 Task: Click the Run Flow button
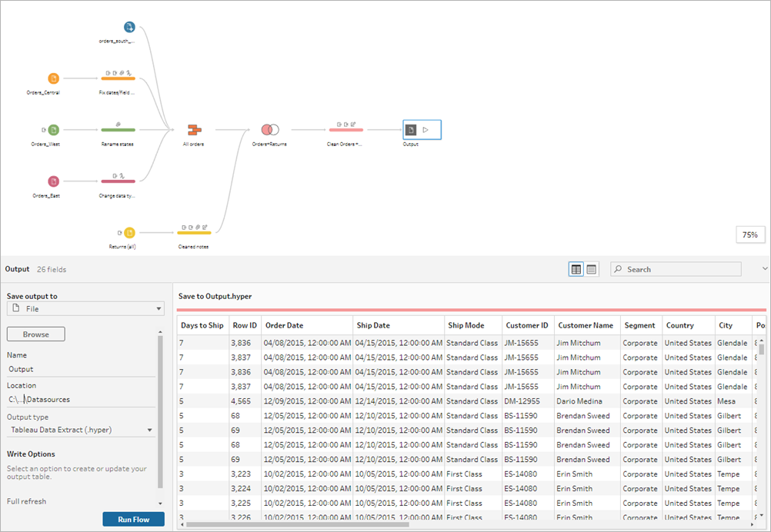[134, 519]
